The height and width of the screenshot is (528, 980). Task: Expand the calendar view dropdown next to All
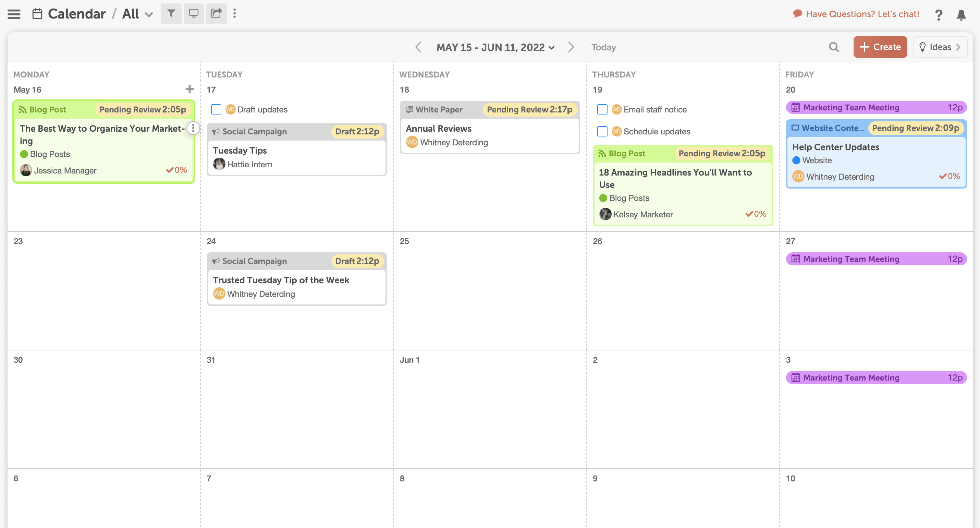149,14
